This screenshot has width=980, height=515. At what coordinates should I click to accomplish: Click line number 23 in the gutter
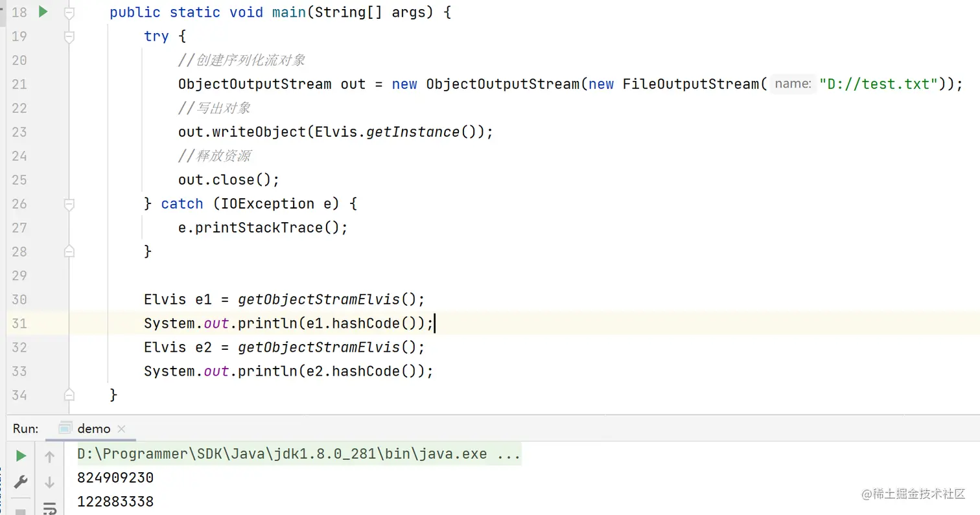coord(19,132)
